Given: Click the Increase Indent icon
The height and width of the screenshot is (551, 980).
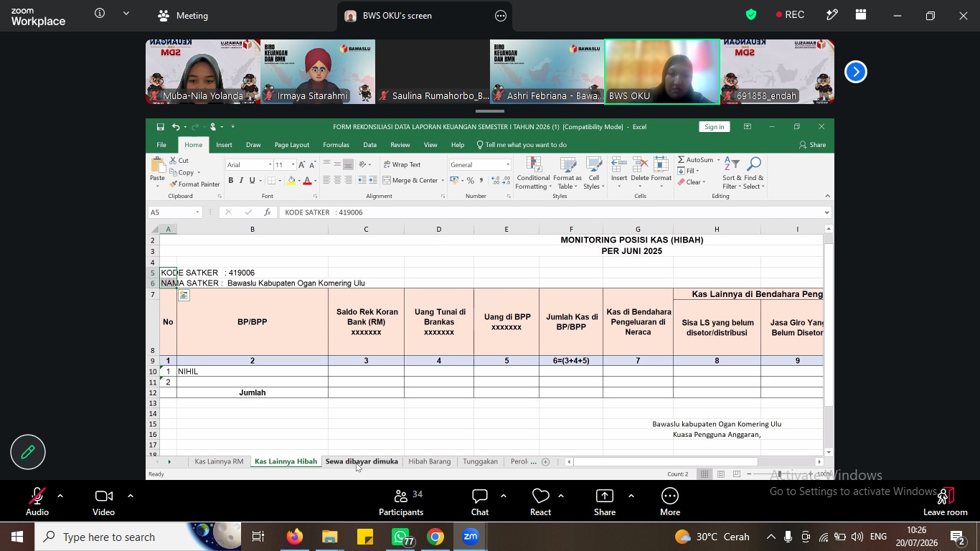Looking at the screenshot, I should (372, 180).
